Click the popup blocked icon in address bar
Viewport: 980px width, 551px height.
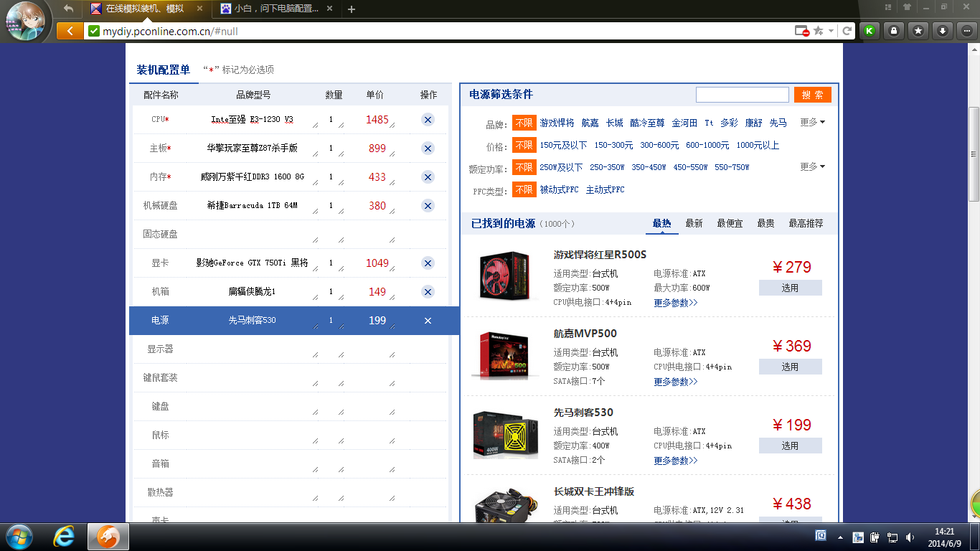(x=802, y=31)
